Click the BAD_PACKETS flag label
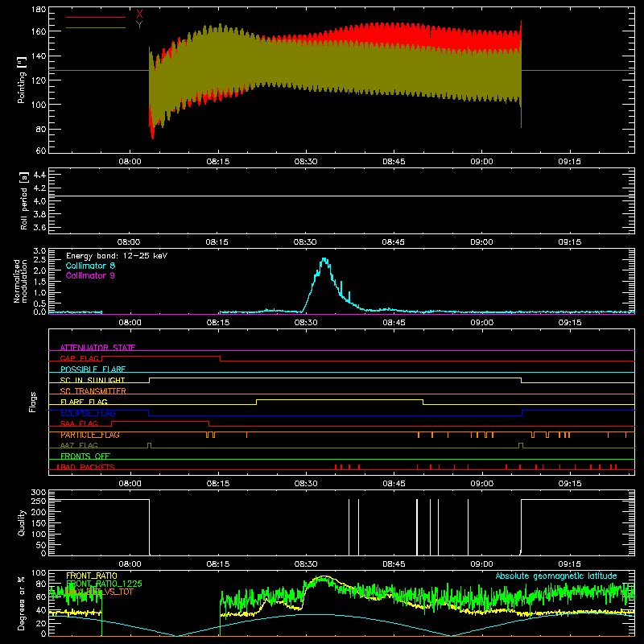Screen dimensions: 644x644 click(x=86, y=467)
